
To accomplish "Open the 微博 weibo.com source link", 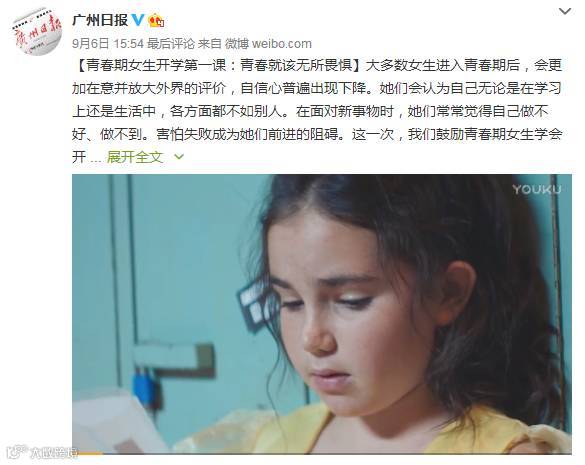I will pos(268,44).
